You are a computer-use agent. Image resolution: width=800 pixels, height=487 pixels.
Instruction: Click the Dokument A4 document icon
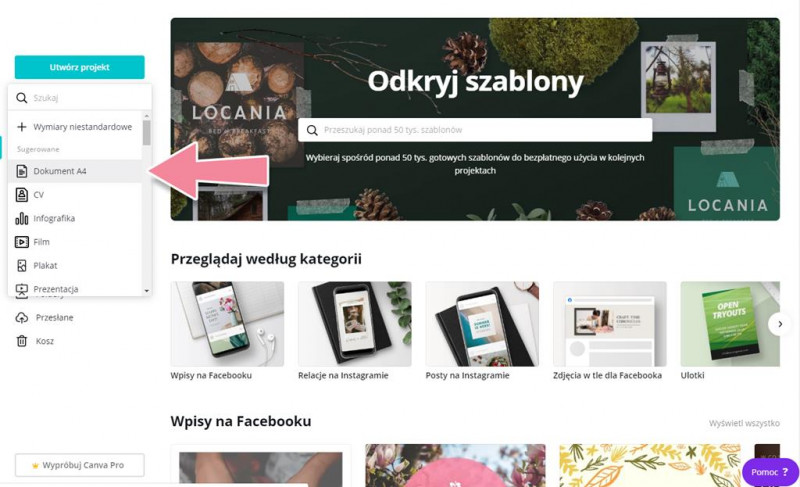[21, 171]
